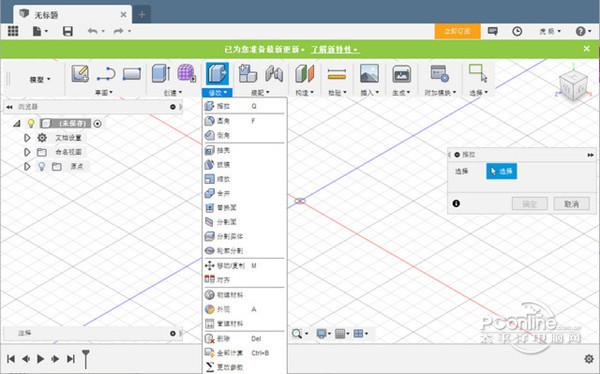
Task: Click the zoom magnifier navigation icon
Action: (x=297, y=334)
